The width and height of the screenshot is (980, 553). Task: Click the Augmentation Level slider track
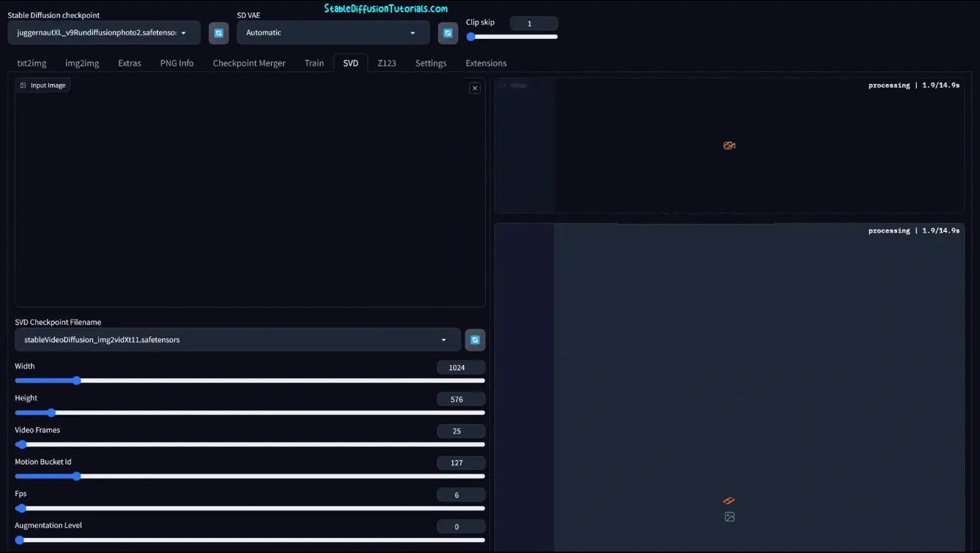click(249, 540)
